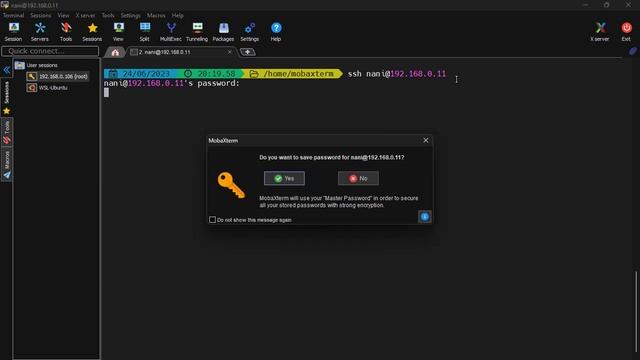
Task: Add a new terminal tab
Action: (247, 52)
